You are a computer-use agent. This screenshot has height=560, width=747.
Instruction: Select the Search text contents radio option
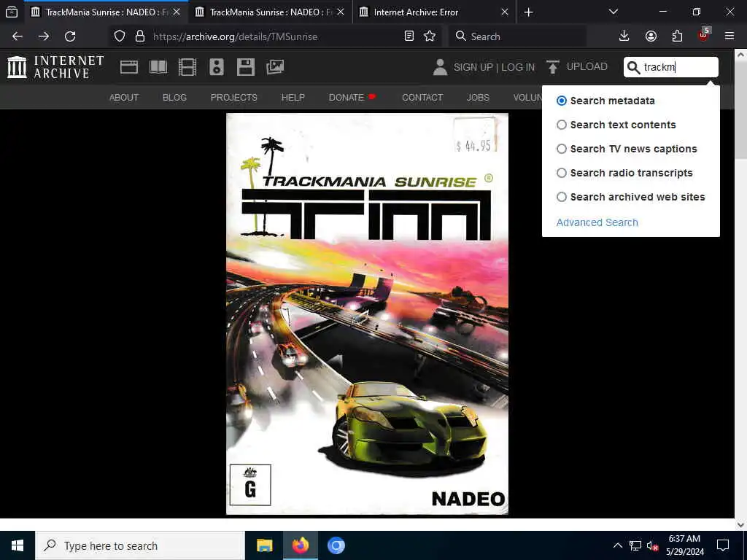pos(562,125)
